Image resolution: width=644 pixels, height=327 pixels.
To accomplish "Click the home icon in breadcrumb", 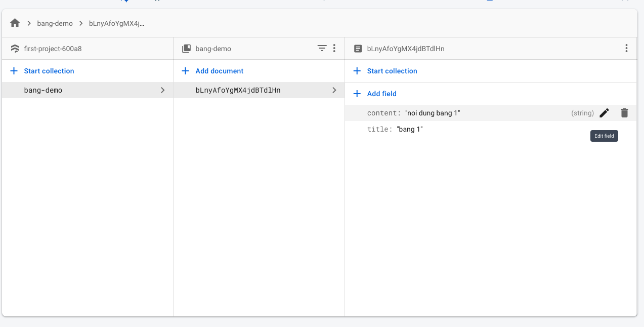I will click(x=15, y=23).
